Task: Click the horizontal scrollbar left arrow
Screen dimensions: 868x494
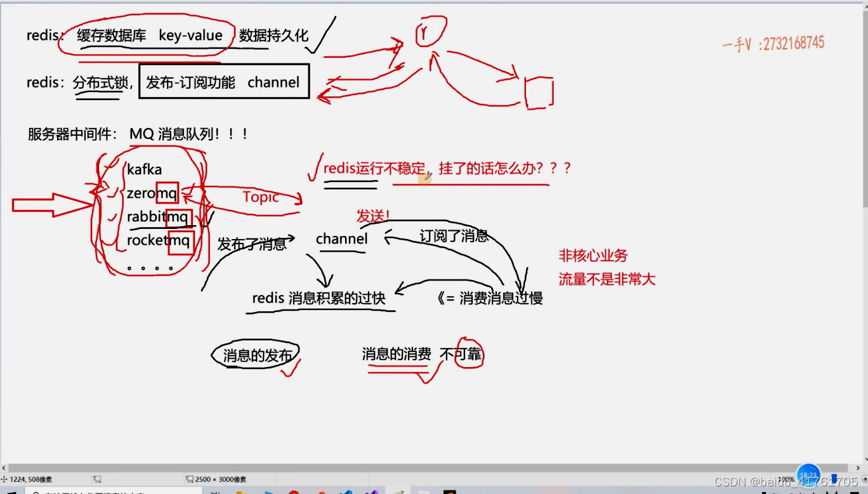Action: pos(4,468)
